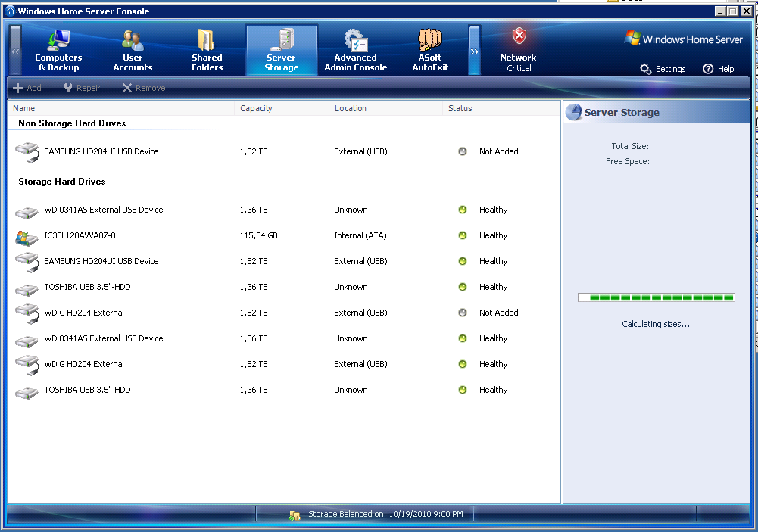Click the Server Storage pie chart icon
This screenshot has width=758, height=532.
pyautogui.click(x=573, y=112)
